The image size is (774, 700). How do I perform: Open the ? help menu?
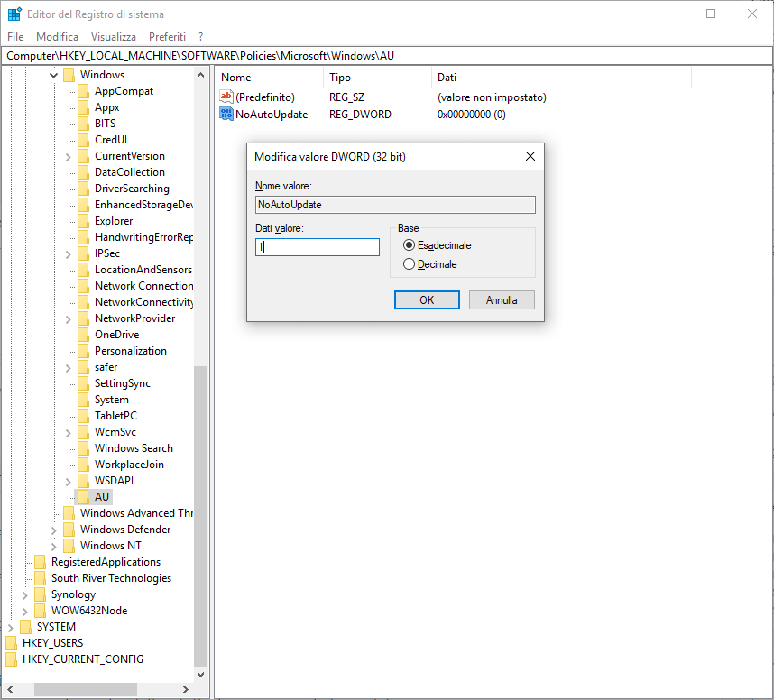tap(201, 36)
